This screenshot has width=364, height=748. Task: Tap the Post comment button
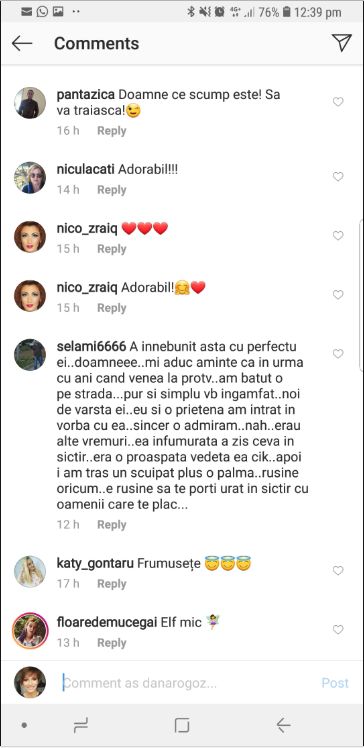[335, 683]
